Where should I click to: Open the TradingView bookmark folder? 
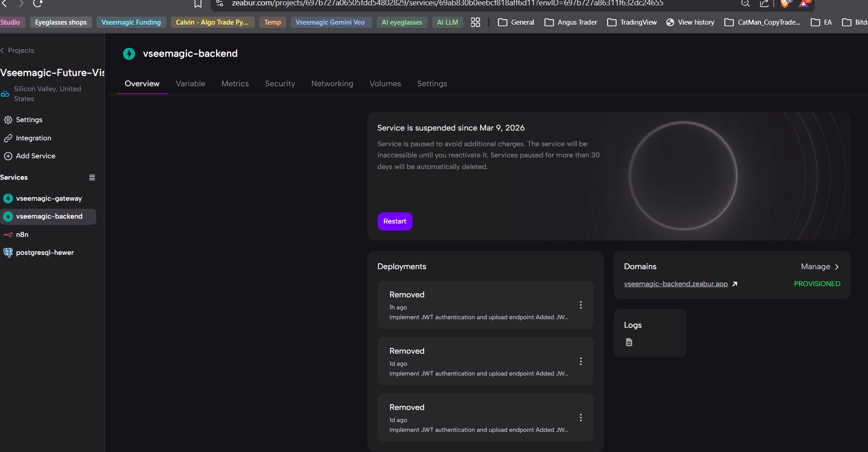[x=632, y=22]
